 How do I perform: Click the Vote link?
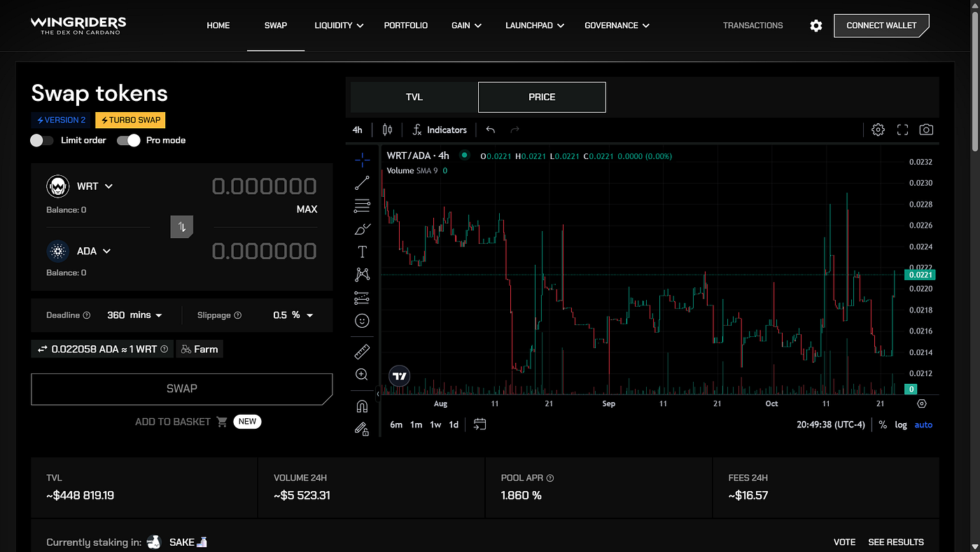click(845, 542)
